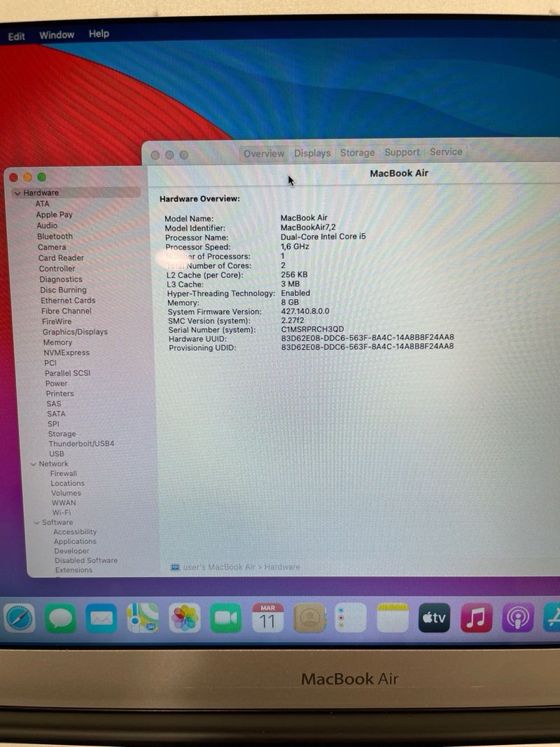Image resolution: width=560 pixels, height=747 pixels.
Task: Select Parallel SCSI in the sidebar
Action: pos(67,373)
